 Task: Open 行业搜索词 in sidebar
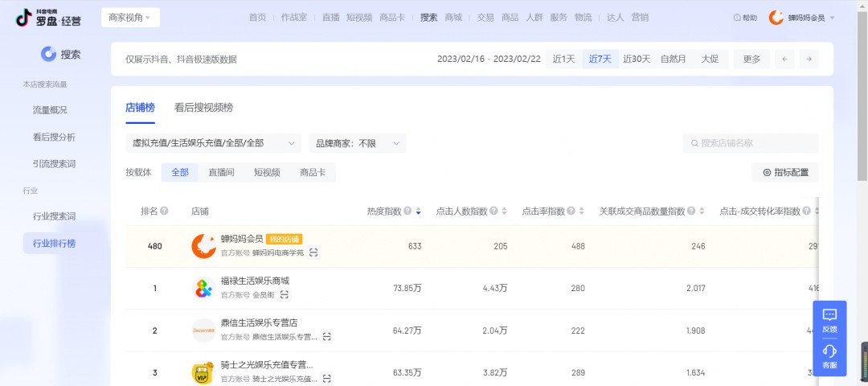point(55,216)
